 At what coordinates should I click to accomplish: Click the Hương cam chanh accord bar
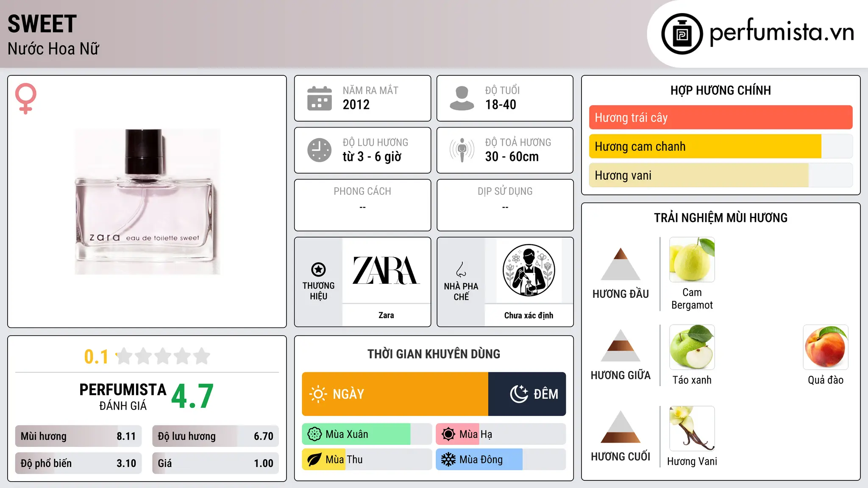pyautogui.click(x=721, y=147)
